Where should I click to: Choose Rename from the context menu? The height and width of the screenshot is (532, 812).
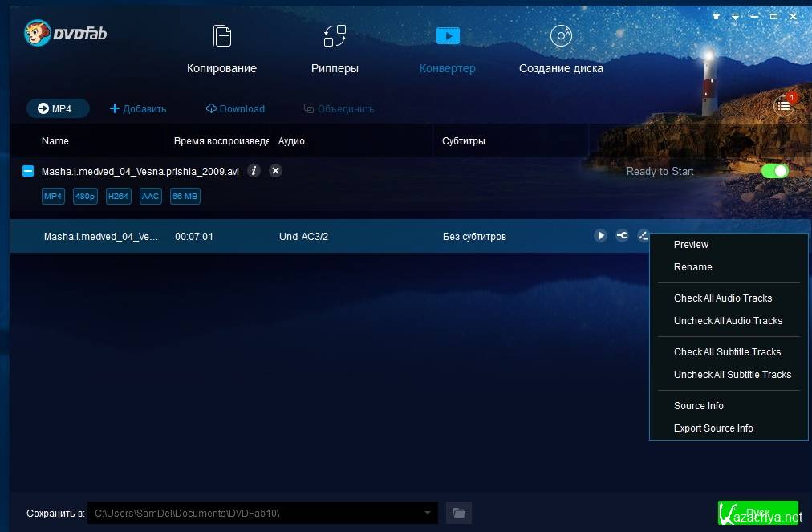(x=692, y=267)
